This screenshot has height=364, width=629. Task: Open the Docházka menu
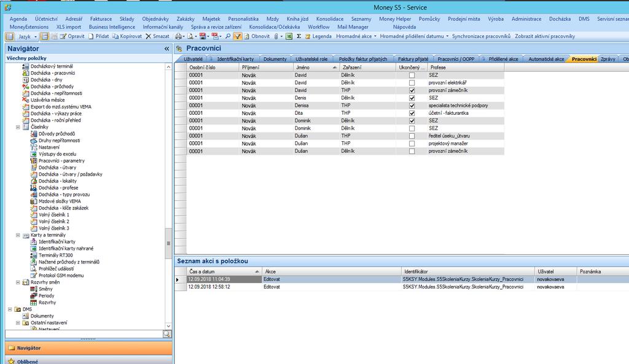560,19
